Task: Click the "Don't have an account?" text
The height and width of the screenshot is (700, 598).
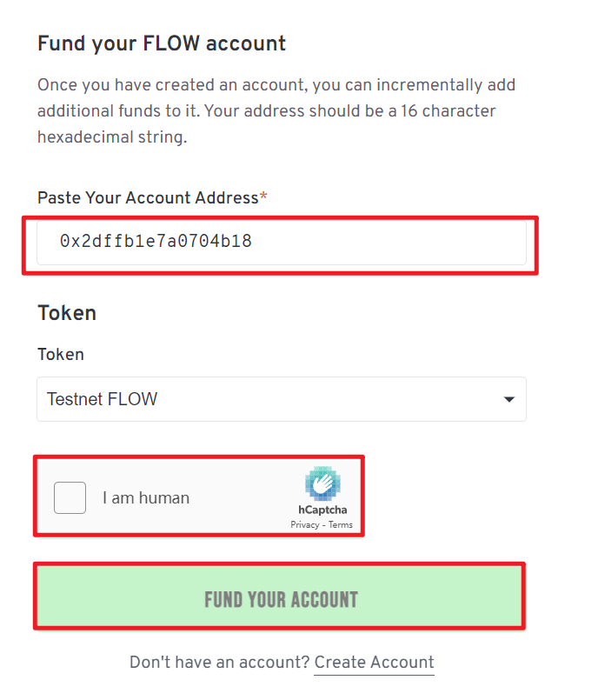Action: pyautogui.click(x=219, y=663)
